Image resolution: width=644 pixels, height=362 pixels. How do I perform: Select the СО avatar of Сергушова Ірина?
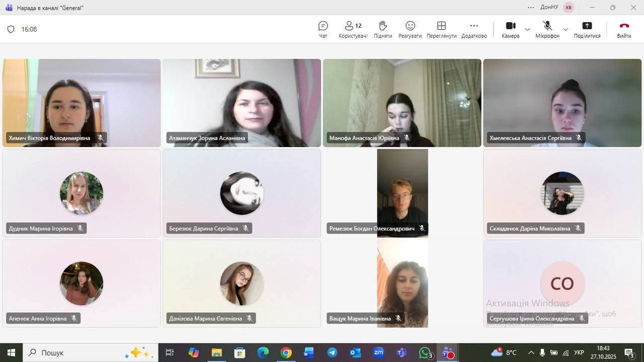coord(562,283)
